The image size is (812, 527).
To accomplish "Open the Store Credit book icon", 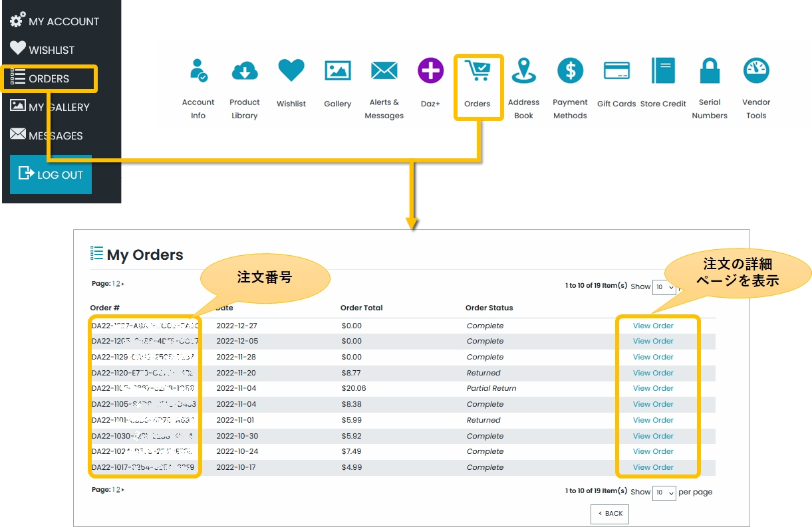I will coord(663,71).
